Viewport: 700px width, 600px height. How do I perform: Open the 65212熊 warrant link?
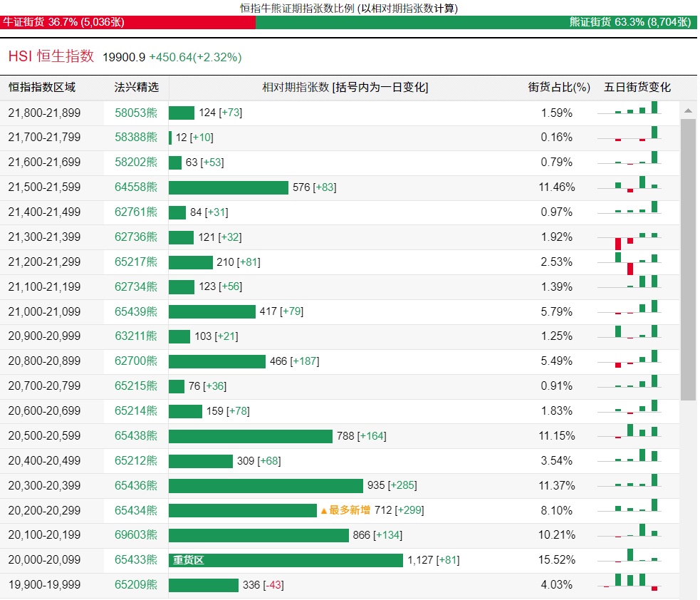136,460
